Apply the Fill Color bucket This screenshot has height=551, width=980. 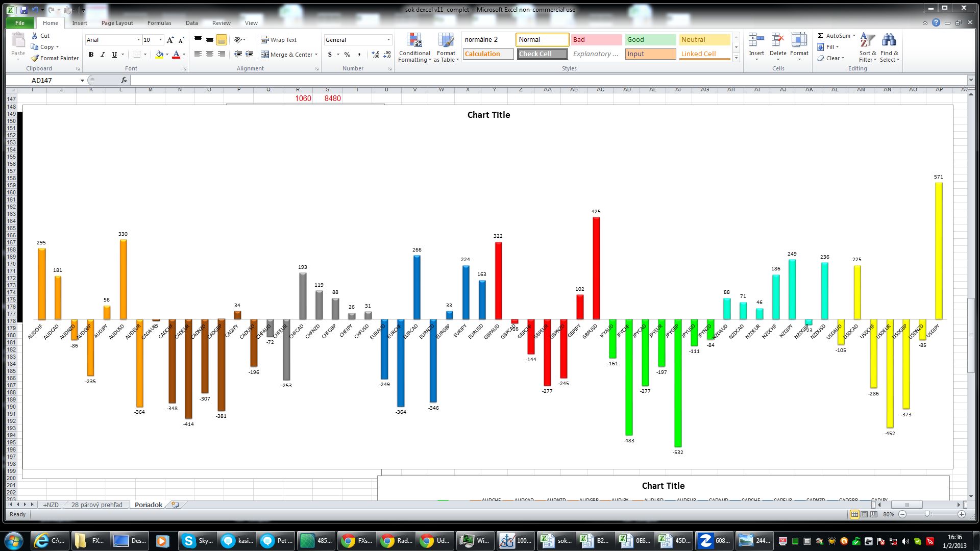[x=159, y=55]
